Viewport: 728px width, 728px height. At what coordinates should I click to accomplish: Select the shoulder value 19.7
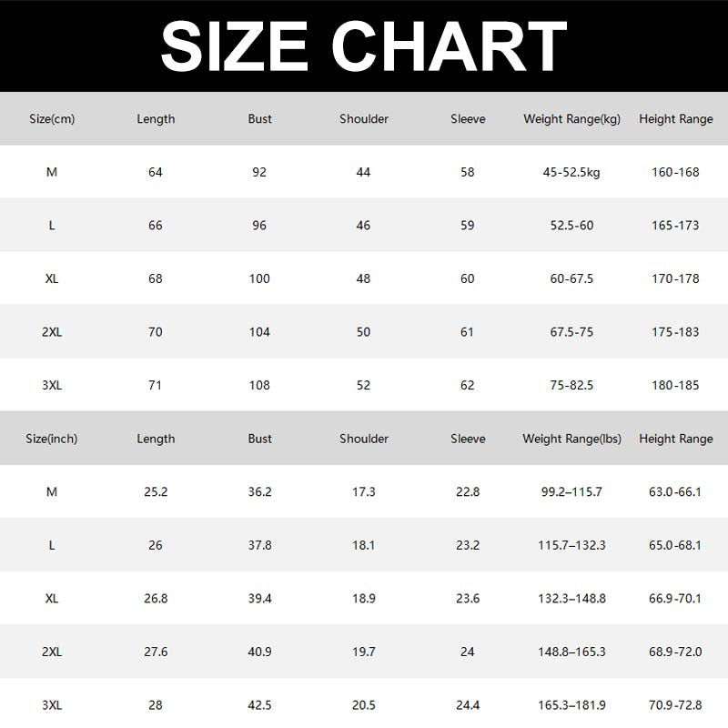click(x=364, y=652)
